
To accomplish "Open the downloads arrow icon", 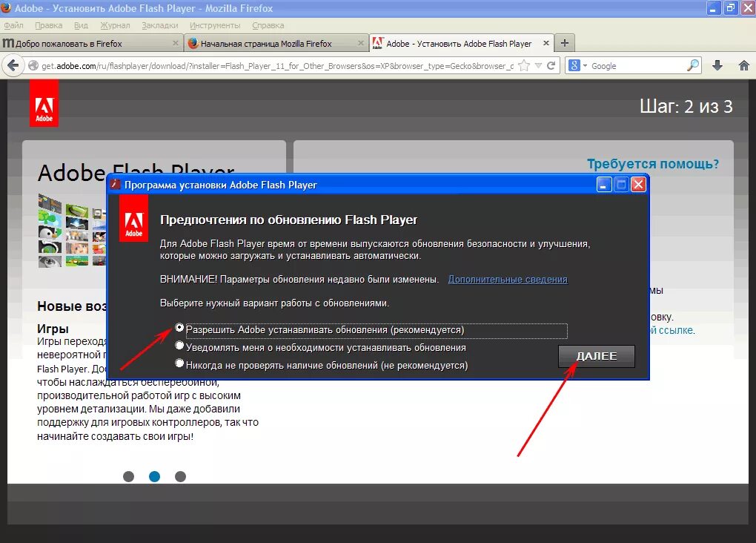I will (717, 65).
